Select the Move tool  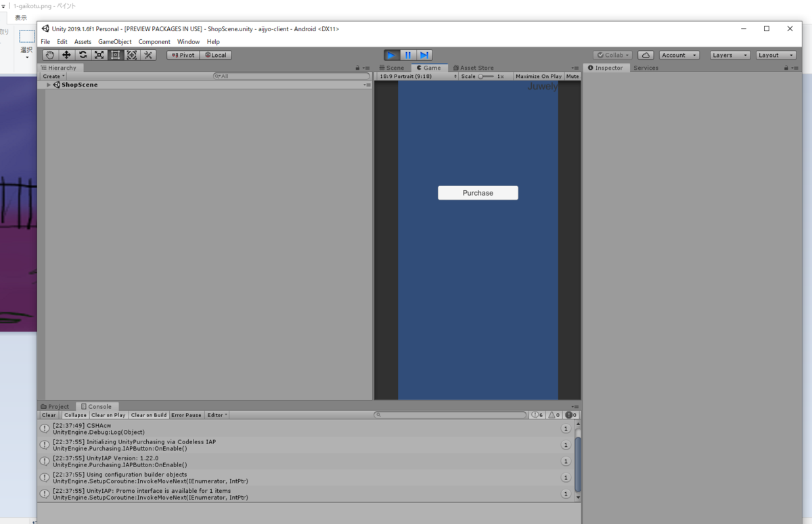66,55
